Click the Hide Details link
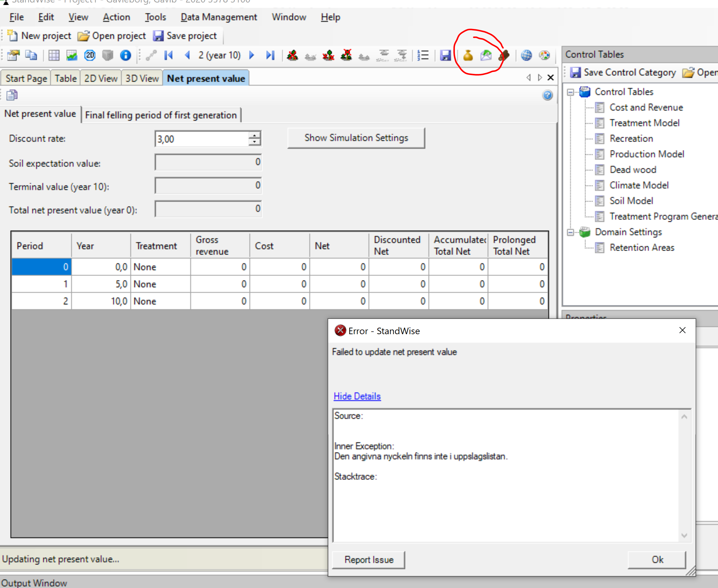The width and height of the screenshot is (718, 588). click(357, 396)
